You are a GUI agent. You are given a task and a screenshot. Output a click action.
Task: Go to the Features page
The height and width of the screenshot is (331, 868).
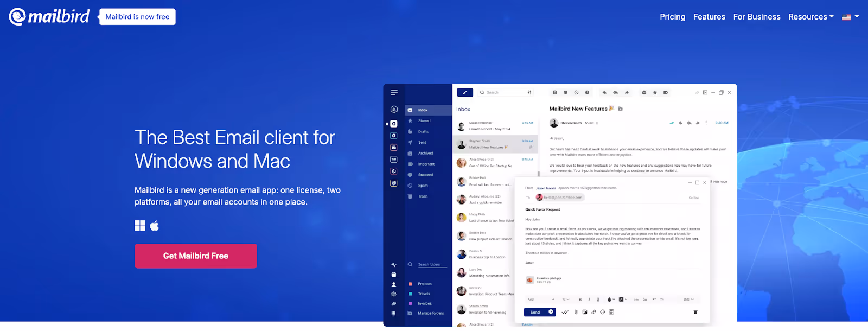(x=709, y=17)
